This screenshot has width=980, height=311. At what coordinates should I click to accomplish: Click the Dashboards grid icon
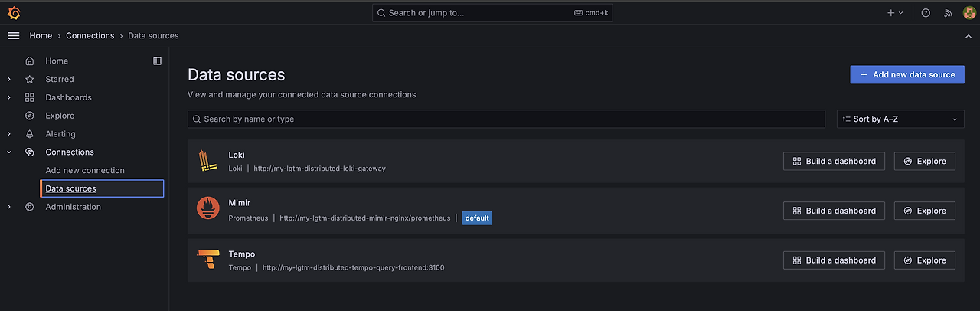pos(30,97)
